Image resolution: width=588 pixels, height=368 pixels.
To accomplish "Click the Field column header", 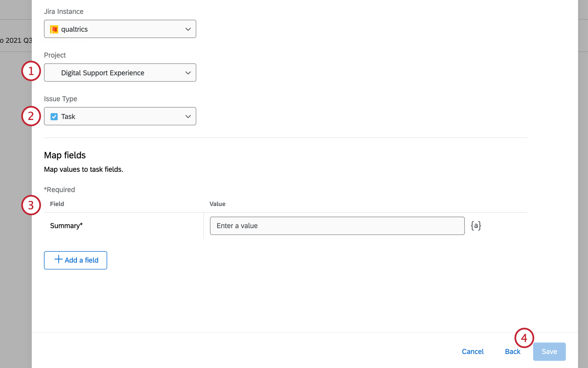I will pyautogui.click(x=57, y=204).
